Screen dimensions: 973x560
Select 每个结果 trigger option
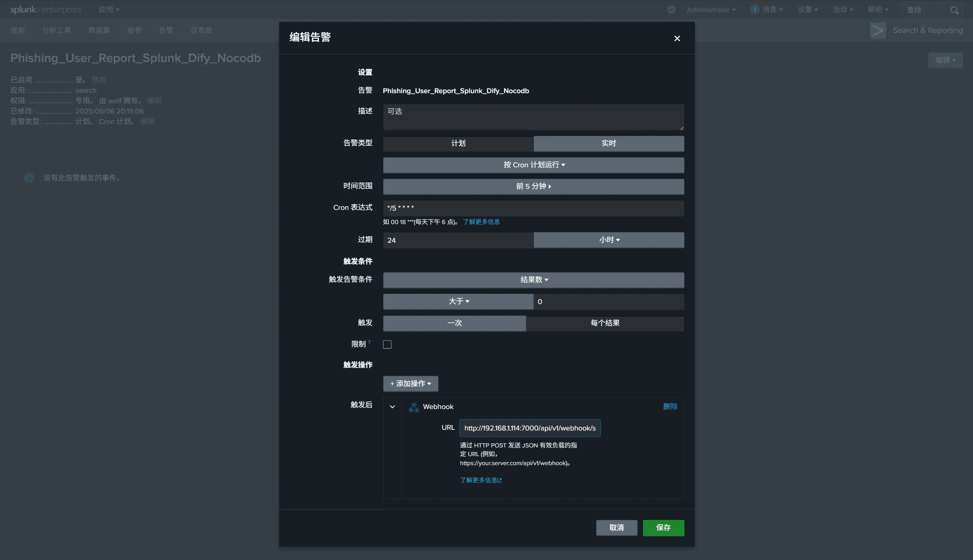click(604, 323)
